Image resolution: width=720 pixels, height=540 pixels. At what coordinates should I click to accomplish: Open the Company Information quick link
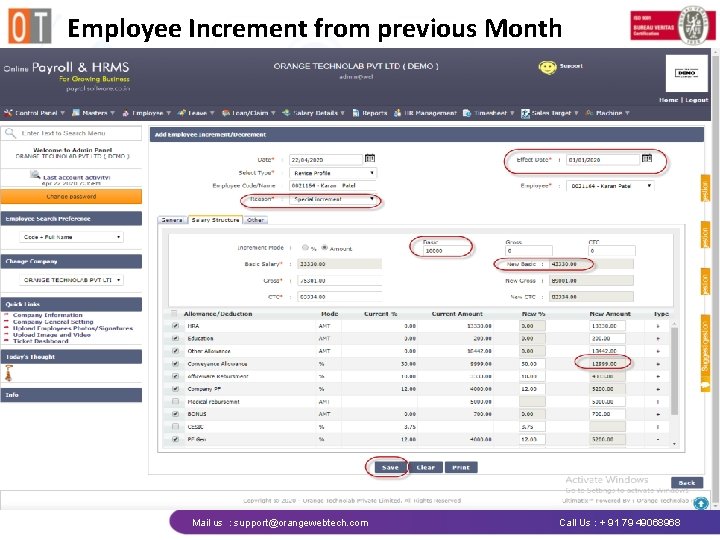pyautogui.click(x=47, y=315)
